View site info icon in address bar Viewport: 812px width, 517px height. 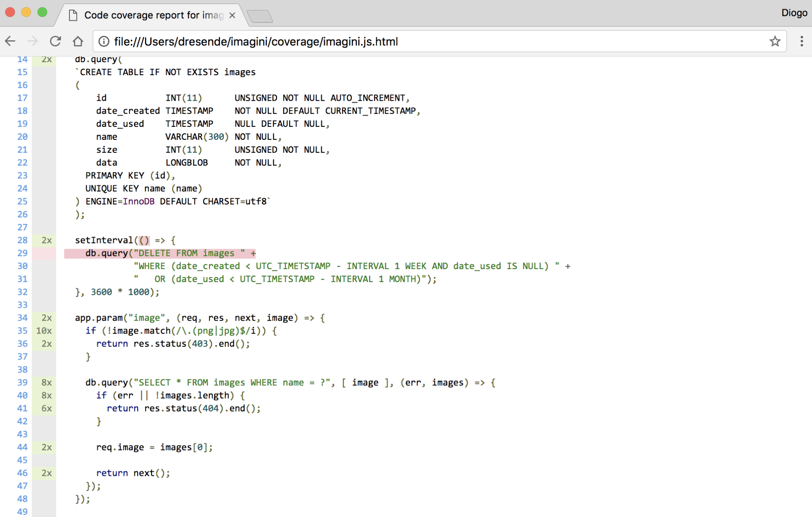coord(104,41)
